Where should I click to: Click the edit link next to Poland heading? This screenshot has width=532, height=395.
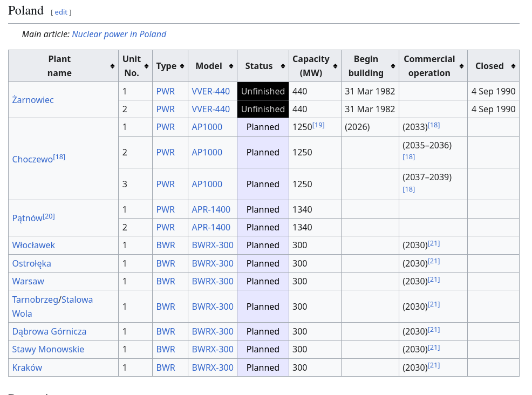[x=61, y=12]
